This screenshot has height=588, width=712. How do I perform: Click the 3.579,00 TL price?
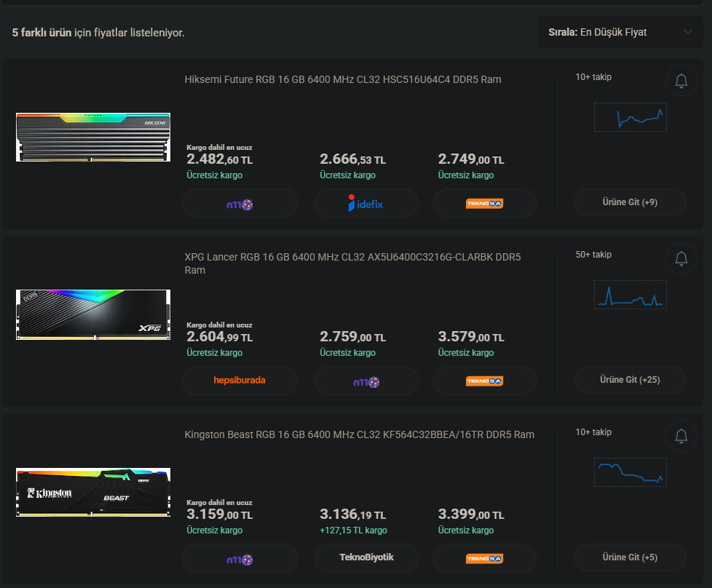point(471,337)
